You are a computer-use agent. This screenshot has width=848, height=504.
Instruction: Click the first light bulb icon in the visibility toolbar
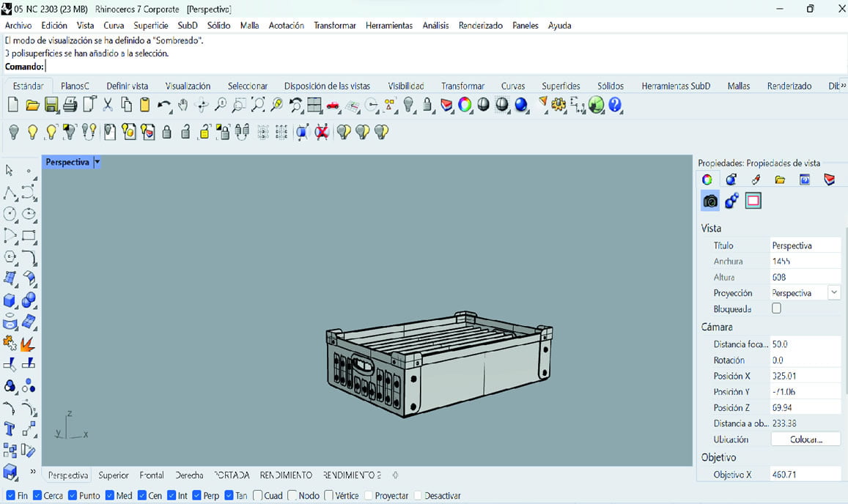pyautogui.click(x=14, y=131)
